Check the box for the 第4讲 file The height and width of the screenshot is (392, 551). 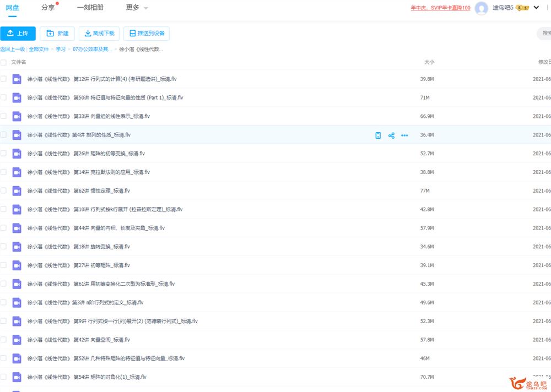[x=3, y=135]
